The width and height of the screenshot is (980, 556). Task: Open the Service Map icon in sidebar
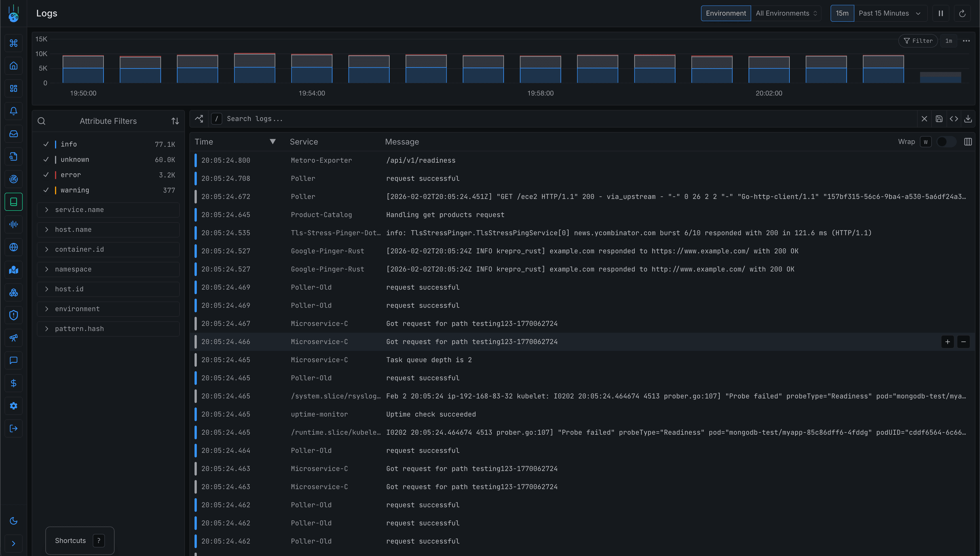[14, 270]
